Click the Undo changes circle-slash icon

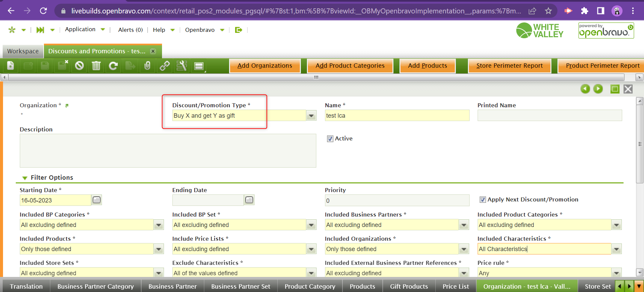(79, 66)
